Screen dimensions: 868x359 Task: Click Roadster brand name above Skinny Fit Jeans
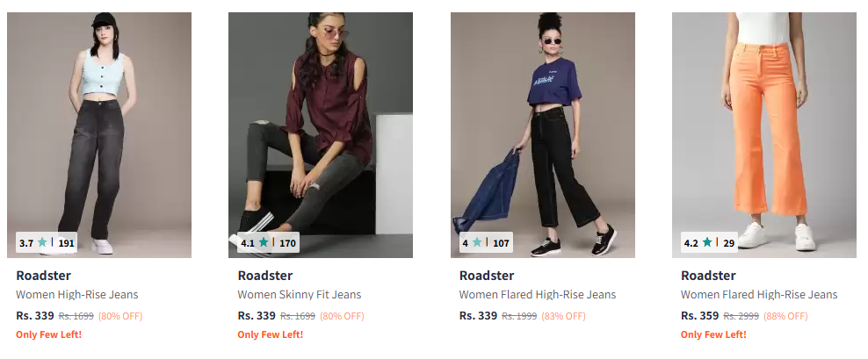click(x=265, y=276)
